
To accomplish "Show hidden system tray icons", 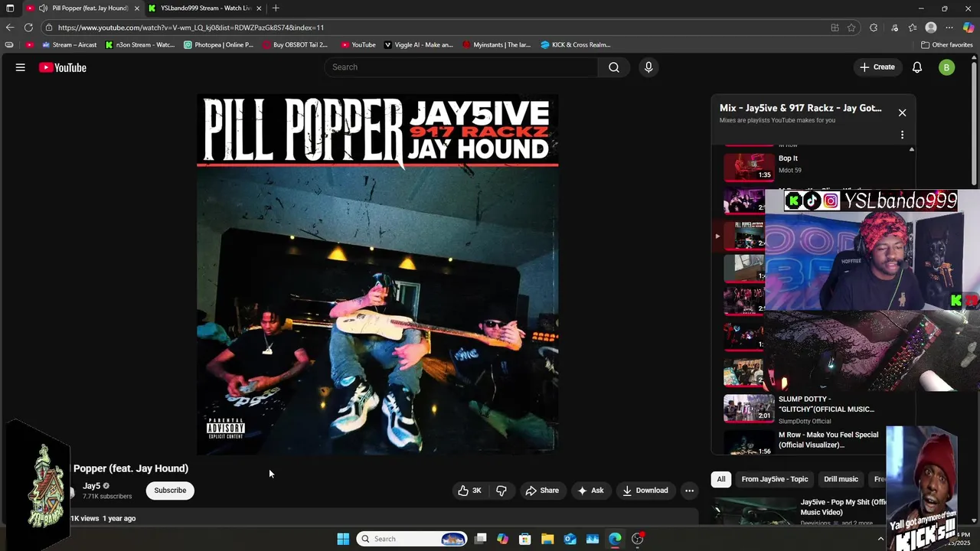I will tap(880, 539).
